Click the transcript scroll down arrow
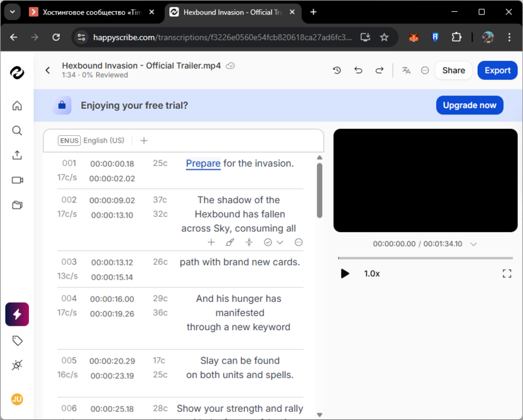 [319, 415]
